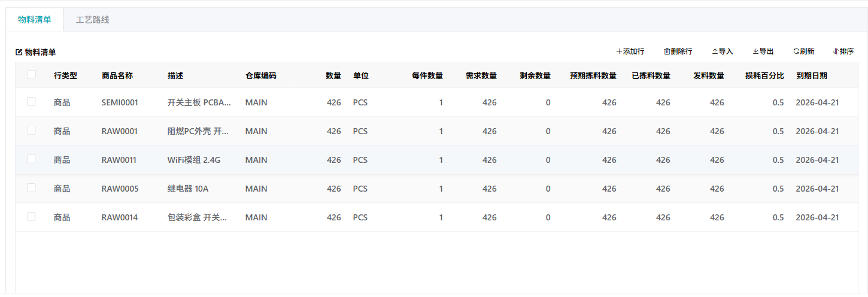Click the WiFi模组 2.4G description cell
This screenshot has width=868, height=297.
(194, 160)
